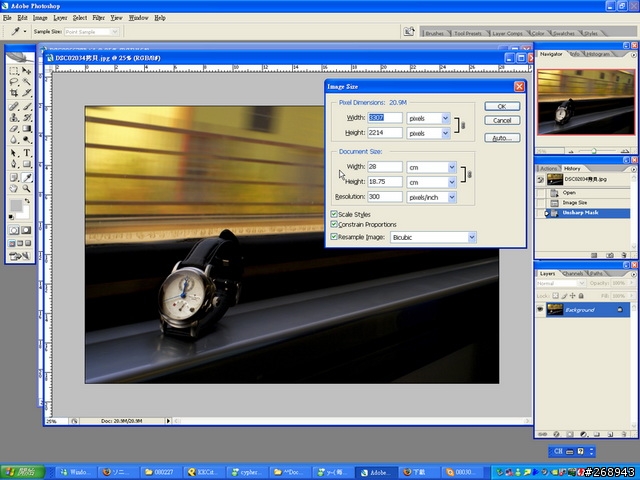Open pixel Width unit dropdown
Viewport: 640px width, 480px height.
(x=445, y=118)
